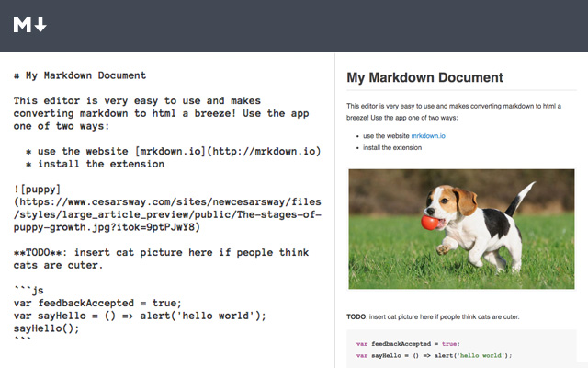Image resolution: width=588 pixels, height=368 pixels.
Task: Click editor line 'cats are cuter.'
Action: coord(58,265)
